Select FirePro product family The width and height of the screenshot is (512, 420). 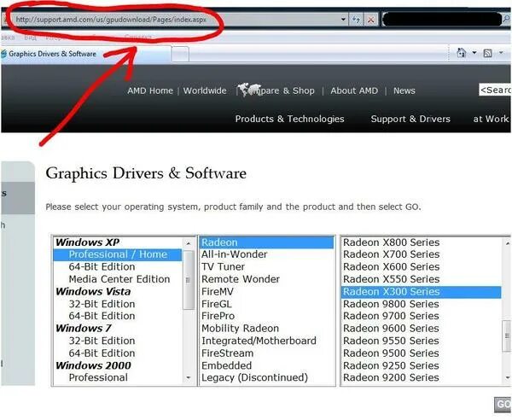pyautogui.click(x=267, y=316)
